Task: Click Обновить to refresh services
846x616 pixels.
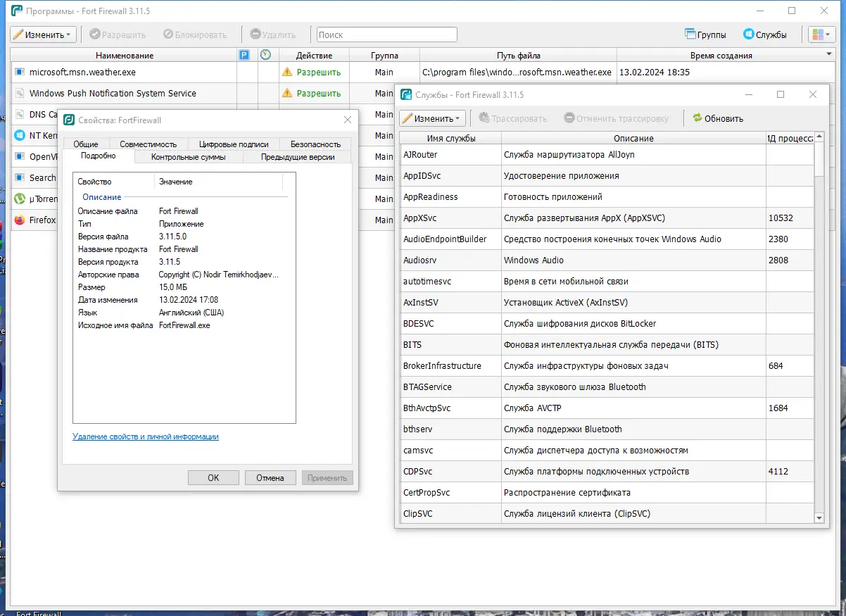Action: pyautogui.click(x=718, y=118)
